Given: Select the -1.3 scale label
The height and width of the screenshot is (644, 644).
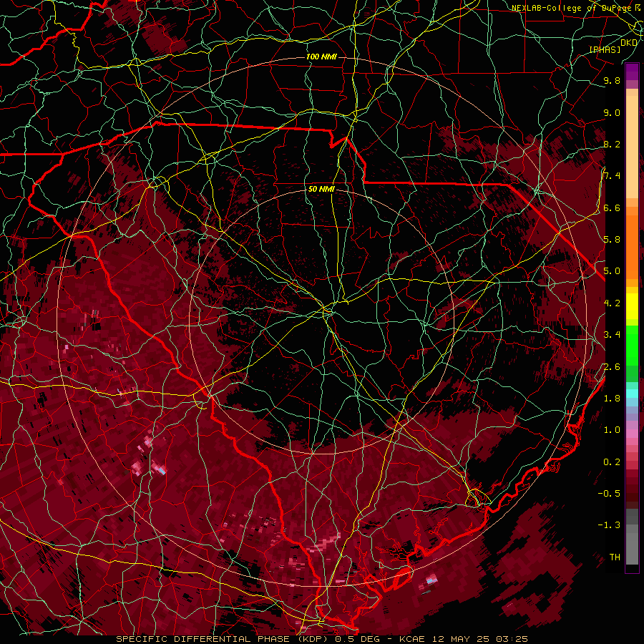Looking at the screenshot, I should (x=609, y=525).
